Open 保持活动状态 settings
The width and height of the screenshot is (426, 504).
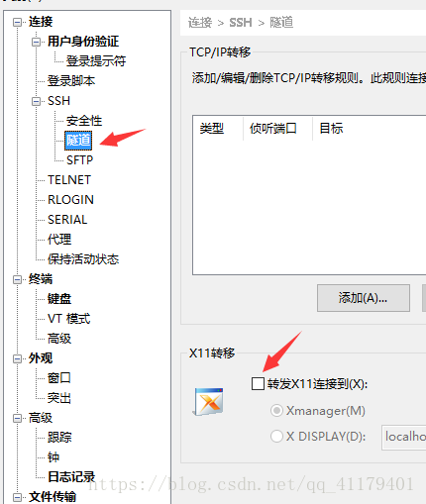tap(83, 259)
